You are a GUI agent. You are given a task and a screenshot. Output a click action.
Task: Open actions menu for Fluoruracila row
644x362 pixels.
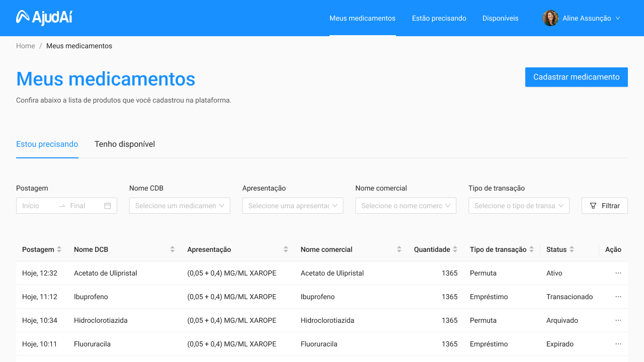[x=618, y=344]
